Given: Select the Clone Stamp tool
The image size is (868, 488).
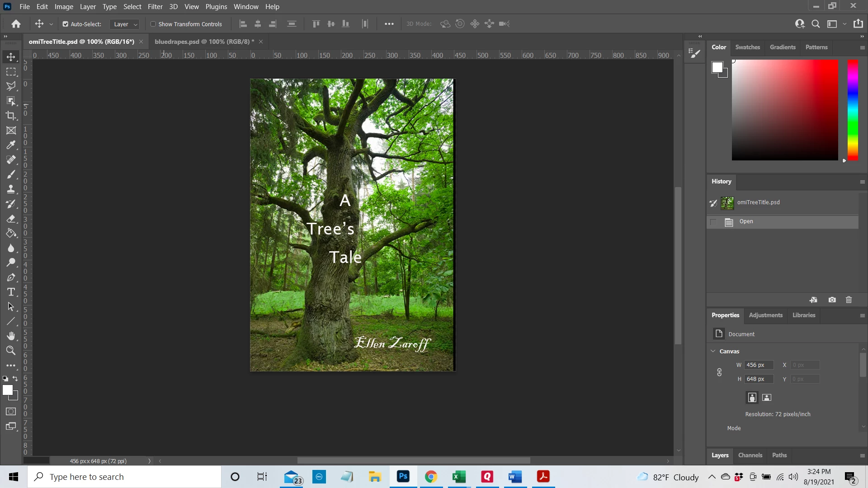Looking at the screenshot, I should [x=11, y=189].
